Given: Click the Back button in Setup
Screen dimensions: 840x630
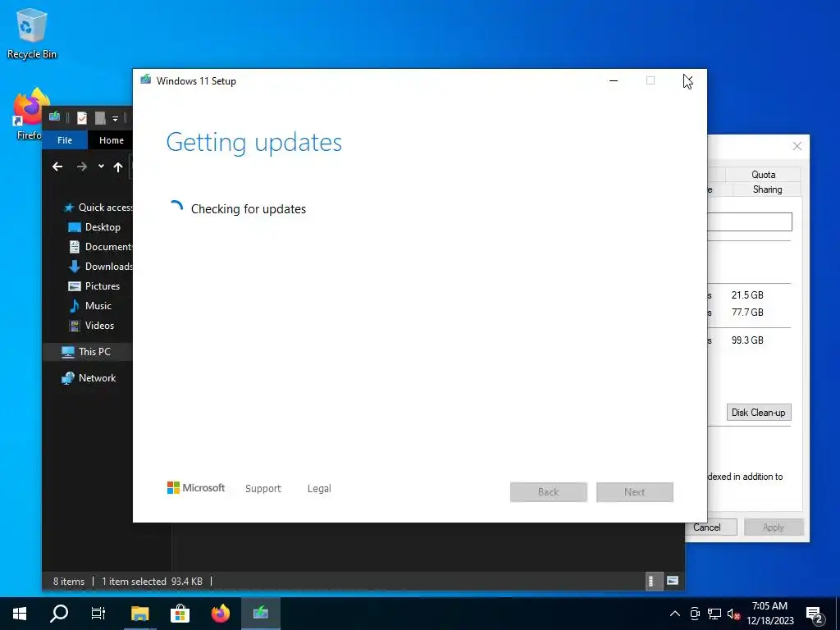Looking at the screenshot, I should click(549, 492).
